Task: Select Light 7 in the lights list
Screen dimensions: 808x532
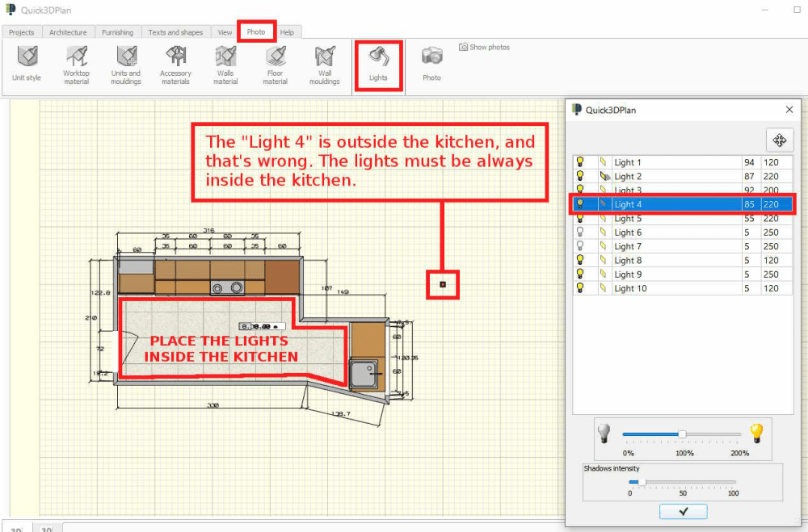Action: click(x=646, y=246)
